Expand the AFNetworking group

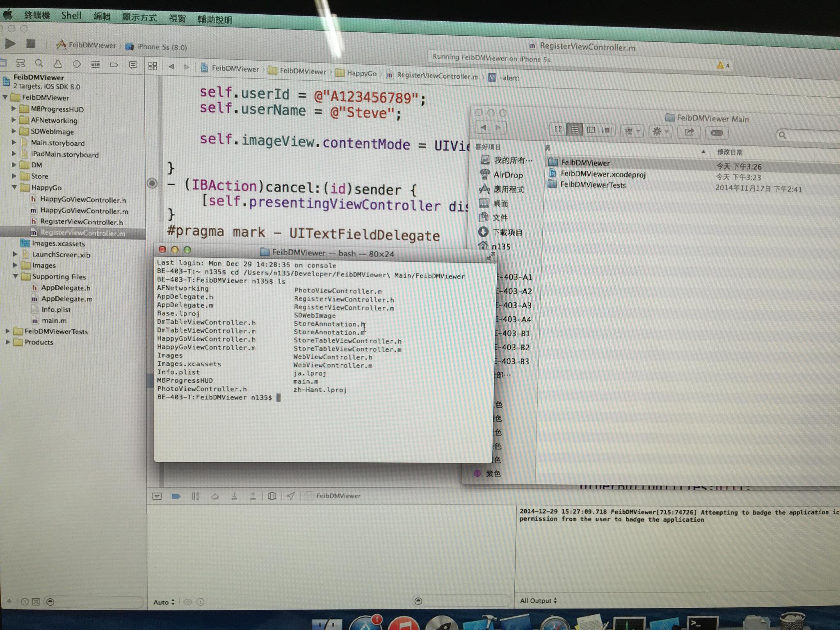pyautogui.click(x=14, y=120)
